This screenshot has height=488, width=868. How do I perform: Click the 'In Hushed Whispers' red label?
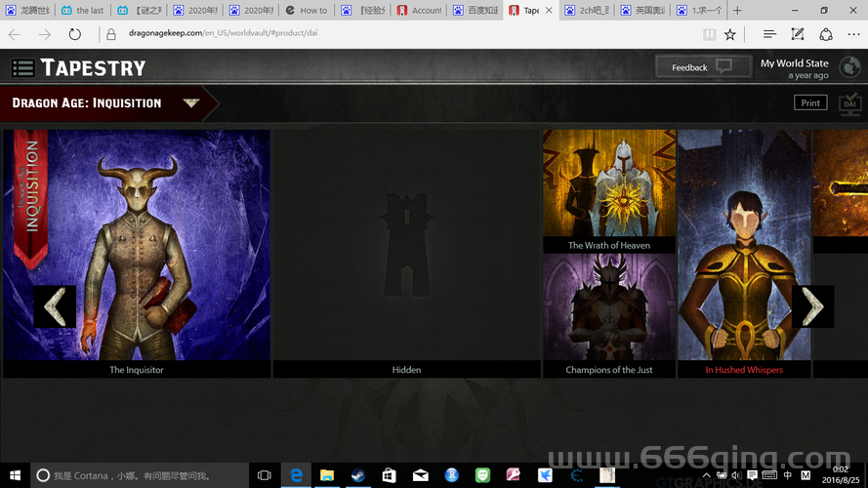(x=744, y=370)
